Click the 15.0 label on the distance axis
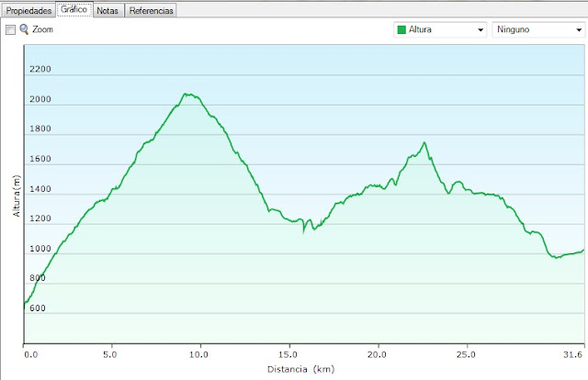Viewport: 588px width, 380px height. [x=289, y=353]
